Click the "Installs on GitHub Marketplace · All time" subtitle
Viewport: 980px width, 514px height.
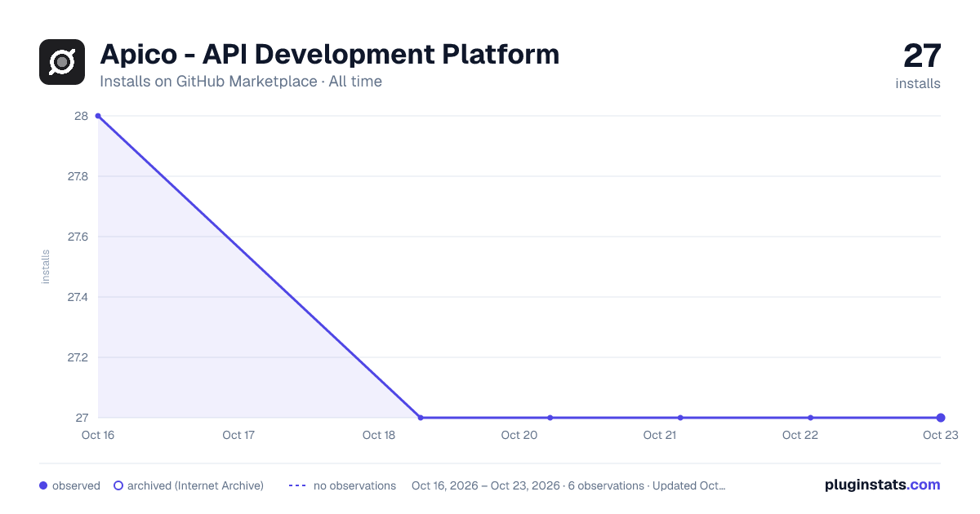click(x=241, y=82)
